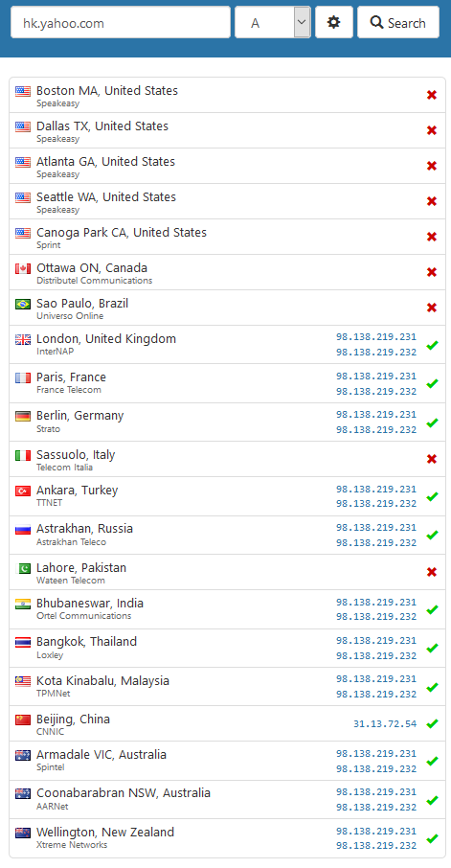Screen dimensions: 451x868
Task: Click the green checkmark for Beijing, China
Action: 432,723
